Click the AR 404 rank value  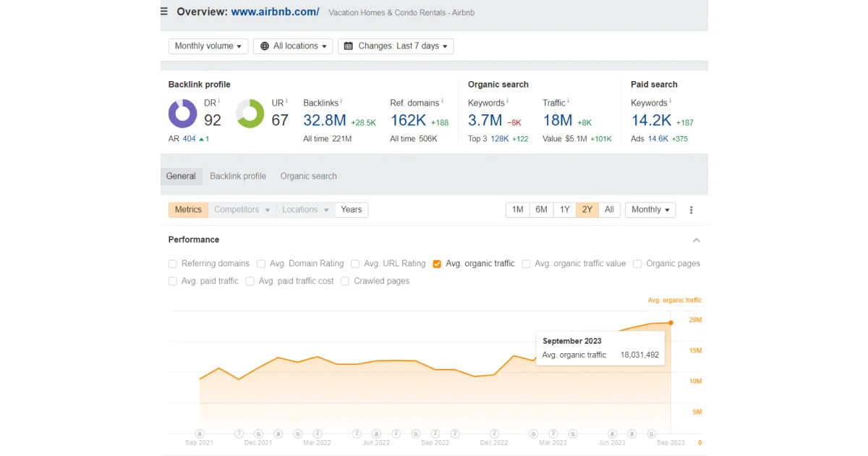coord(189,138)
